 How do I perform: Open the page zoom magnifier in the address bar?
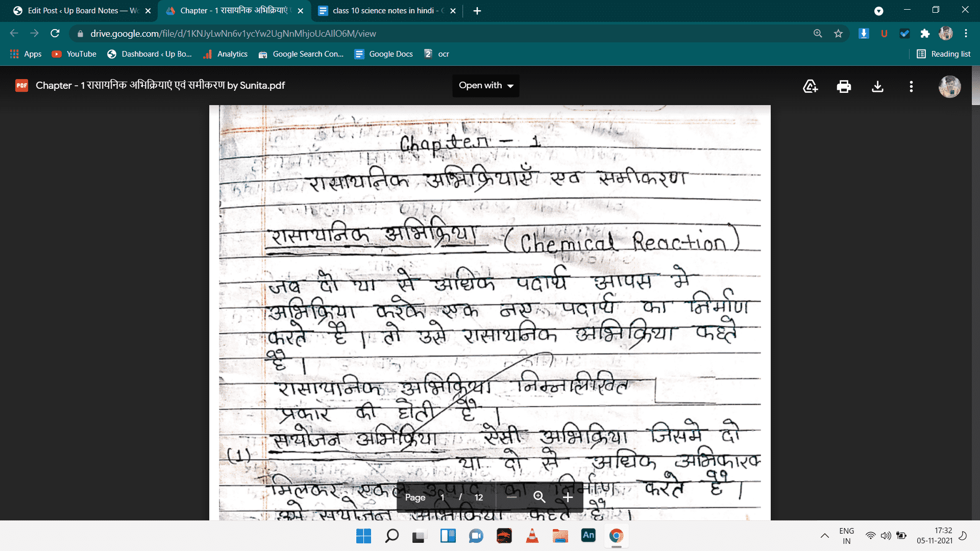(x=818, y=34)
